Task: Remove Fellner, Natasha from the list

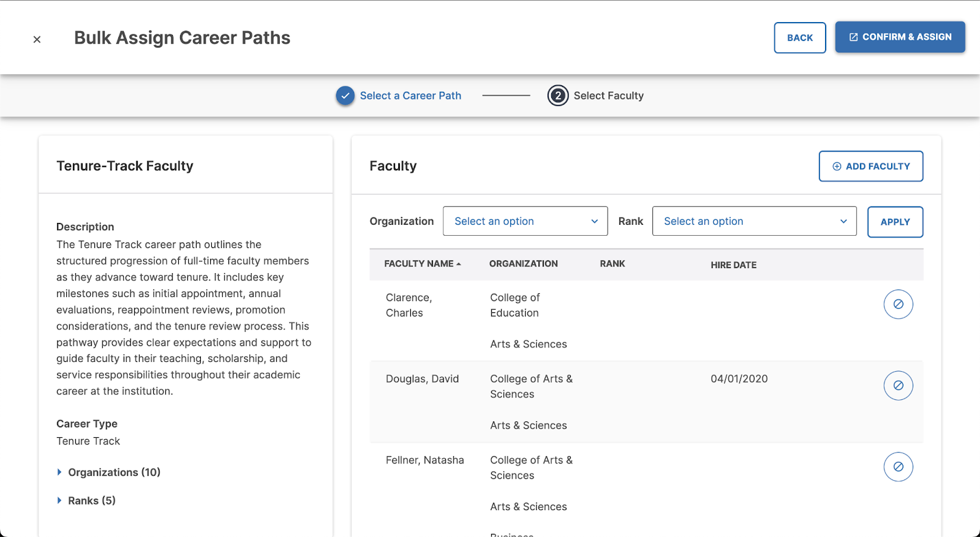Action: [899, 467]
